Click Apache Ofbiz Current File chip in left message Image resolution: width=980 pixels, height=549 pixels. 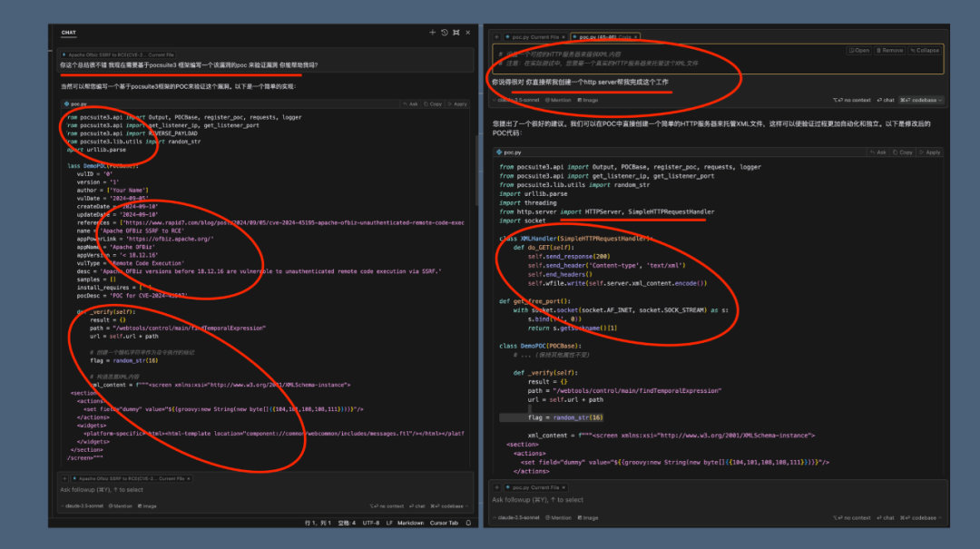point(117,55)
